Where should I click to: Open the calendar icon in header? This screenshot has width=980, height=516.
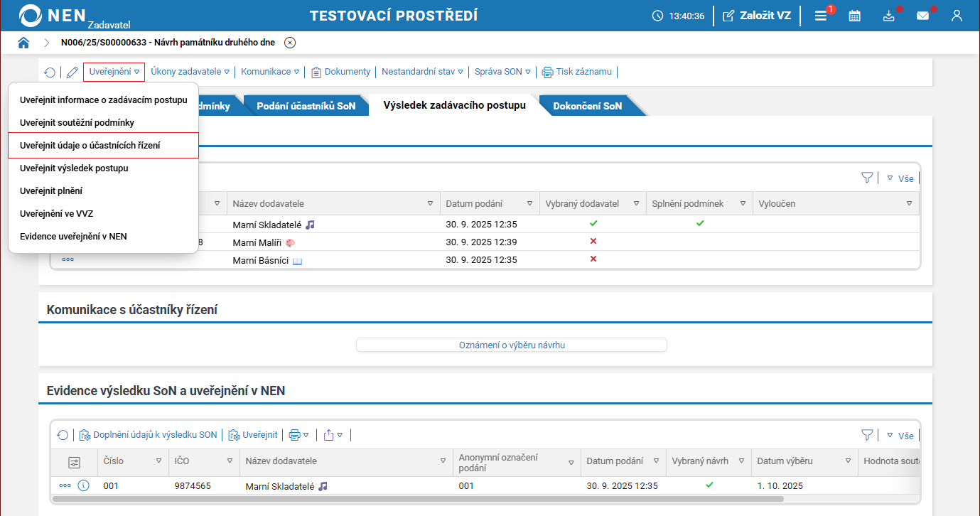[855, 16]
